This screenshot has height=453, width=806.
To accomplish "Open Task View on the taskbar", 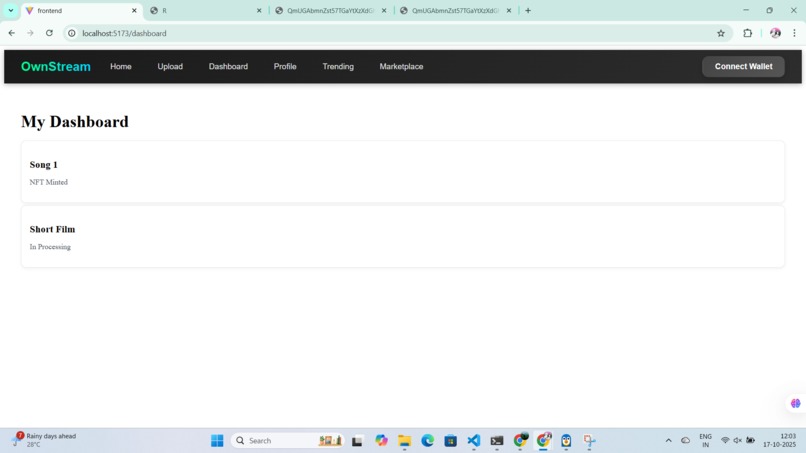I will click(x=357, y=441).
